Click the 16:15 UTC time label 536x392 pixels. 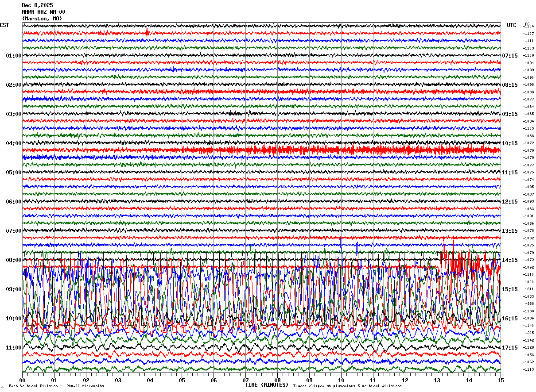click(x=510, y=319)
